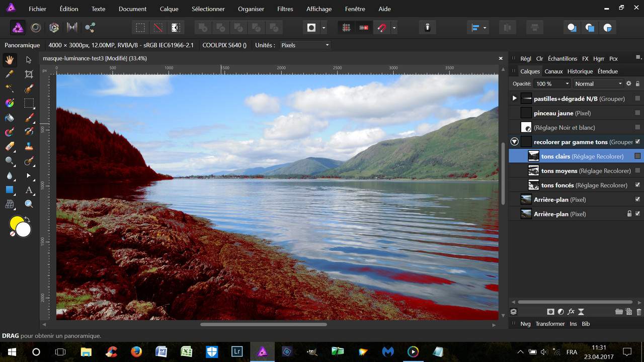Viewport: 644px width, 362px height.
Task: Toggle visibility of recolorer par gamme tons group
Action: [x=637, y=142]
